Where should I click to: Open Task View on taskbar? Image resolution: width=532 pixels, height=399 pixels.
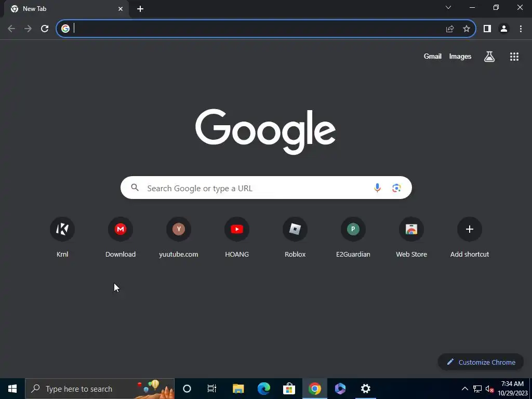point(212,389)
